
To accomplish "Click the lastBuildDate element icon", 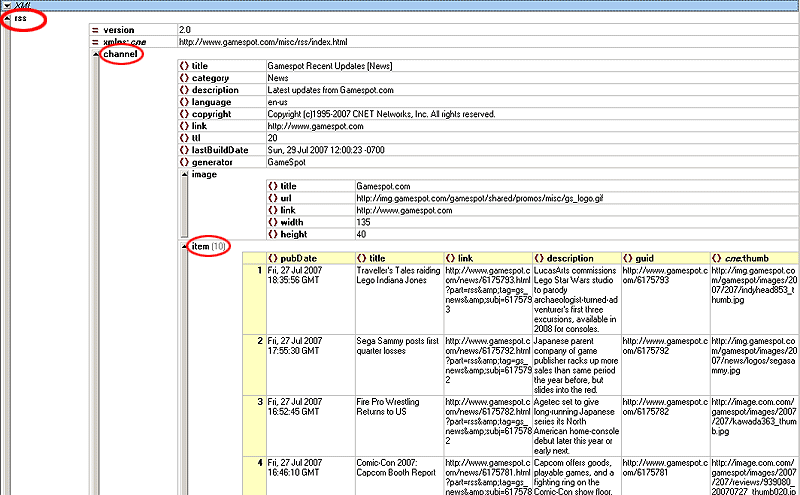I will [184, 150].
